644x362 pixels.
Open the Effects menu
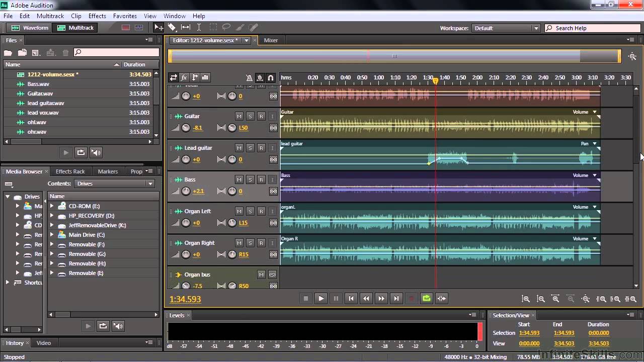tap(97, 16)
